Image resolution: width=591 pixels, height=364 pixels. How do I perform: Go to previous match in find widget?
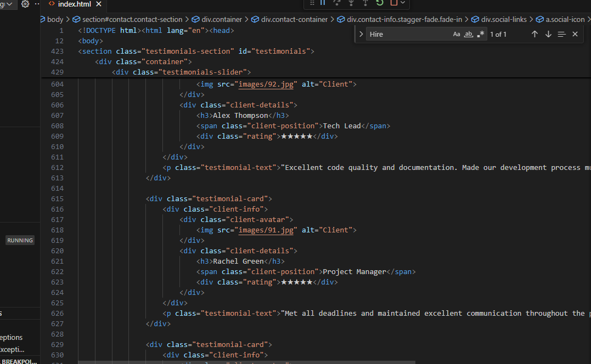coord(534,34)
